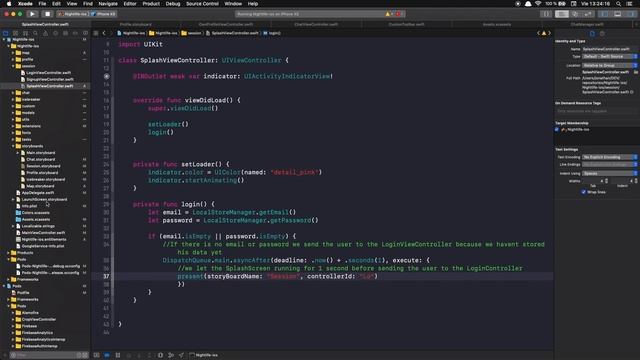
Task: Click the red error icon in activity bar
Action: click(398, 14)
